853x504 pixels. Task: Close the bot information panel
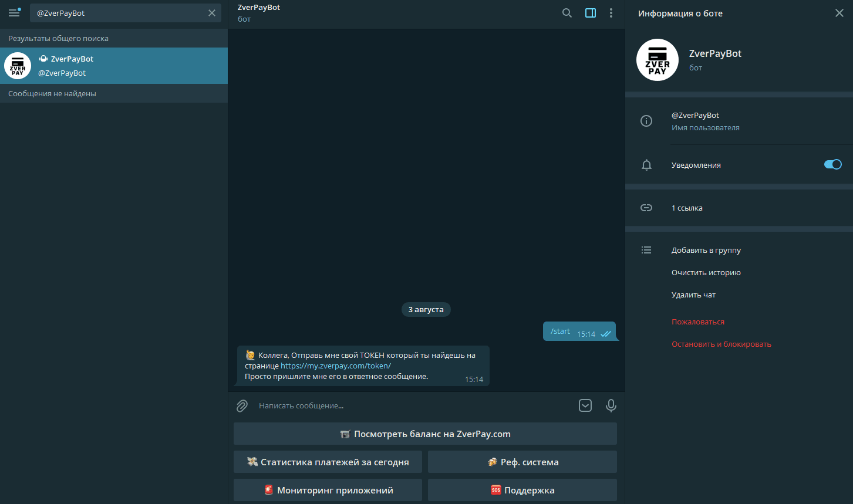[839, 13]
